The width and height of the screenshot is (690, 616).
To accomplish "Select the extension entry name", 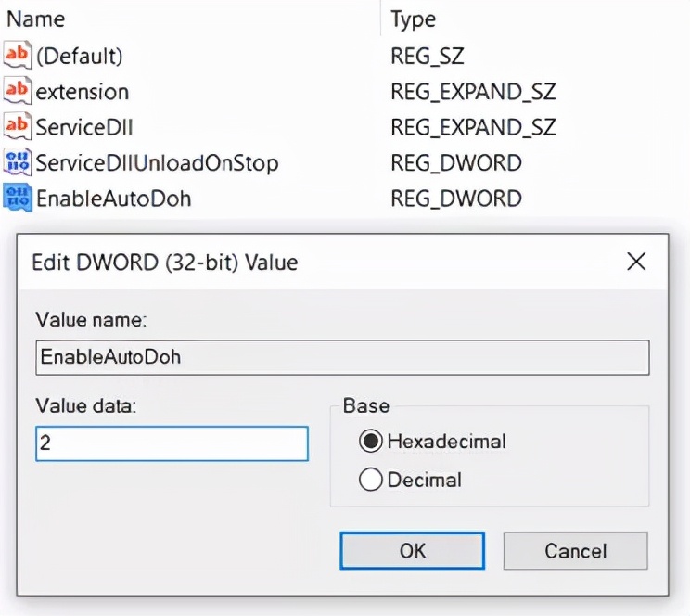I will click(x=82, y=91).
